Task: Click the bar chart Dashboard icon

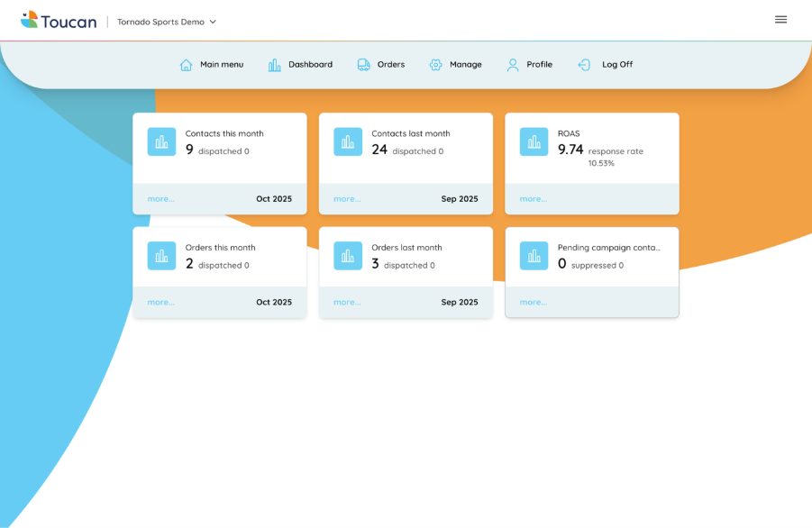Action: tap(274, 65)
